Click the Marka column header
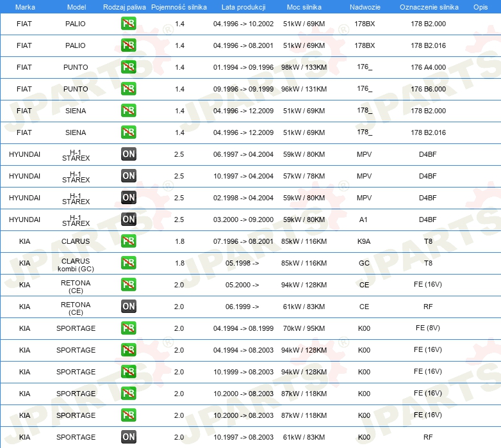Viewport: 501px width, 448px height. coord(25,7)
